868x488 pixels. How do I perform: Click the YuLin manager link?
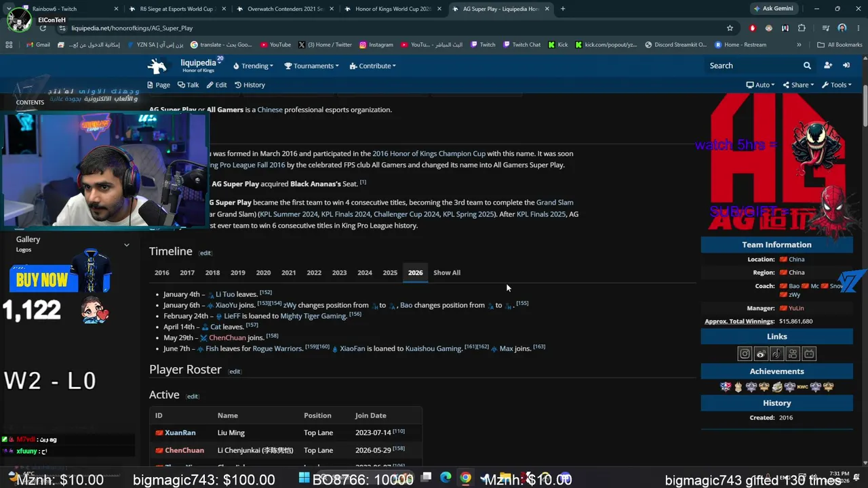pyautogui.click(x=796, y=308)
